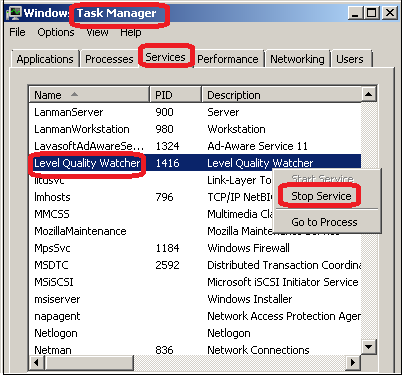The height and width of the screenshot is (378, 406).
Task: Choose Stop Service in the context menu
Action: tap(321, 196)
